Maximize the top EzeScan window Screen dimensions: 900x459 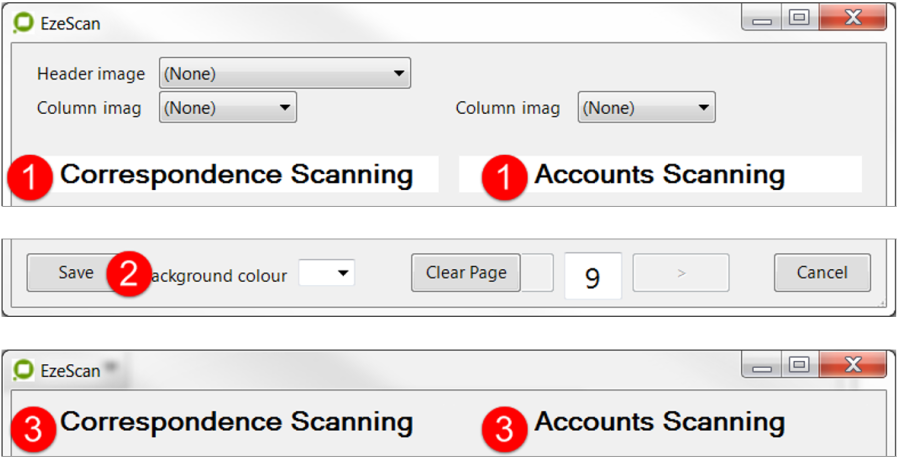coord(798,18)
